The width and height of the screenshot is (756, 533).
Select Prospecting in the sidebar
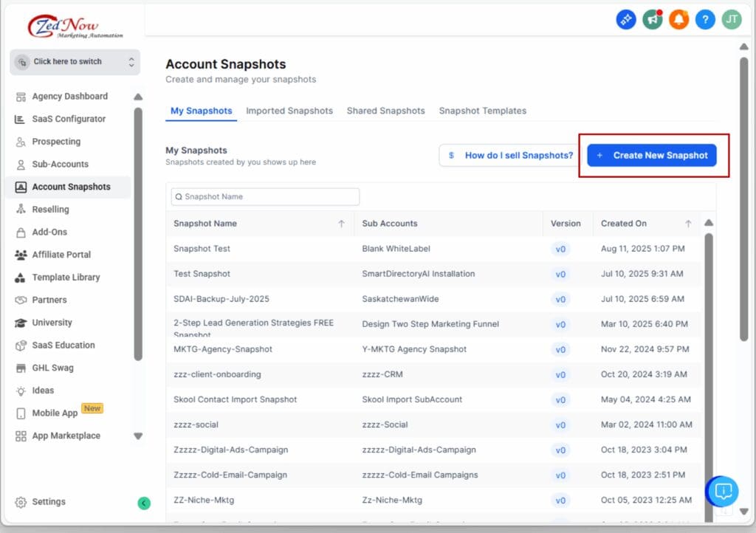[59, 142]
